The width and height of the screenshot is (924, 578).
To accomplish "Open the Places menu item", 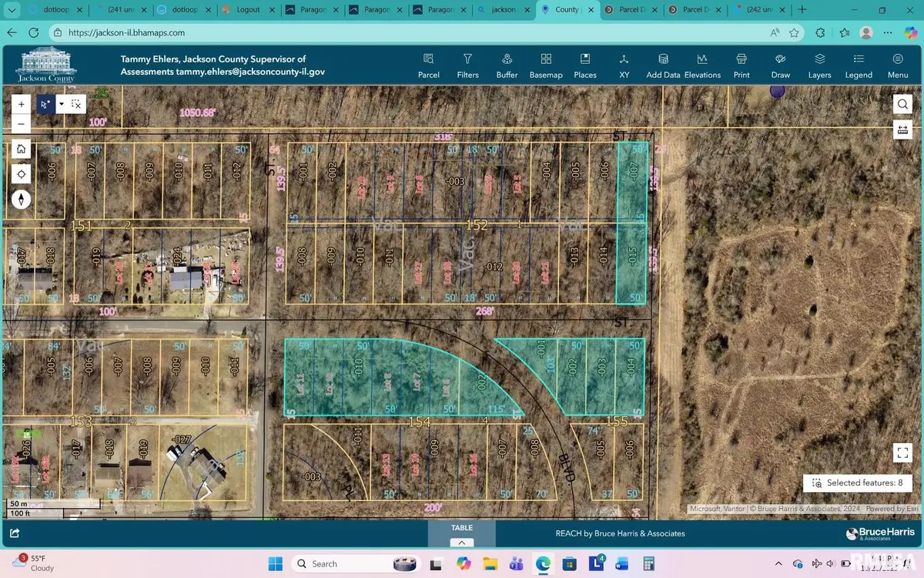I will tap(584, 65).
